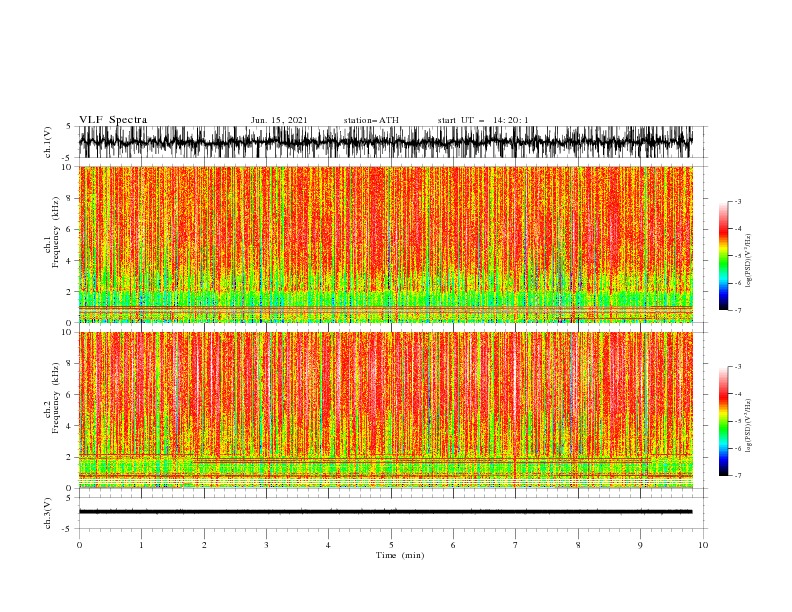Click the time axis tick label '5'
The width and height of the screenshot is (792, 612).
[x=391, y=545]
